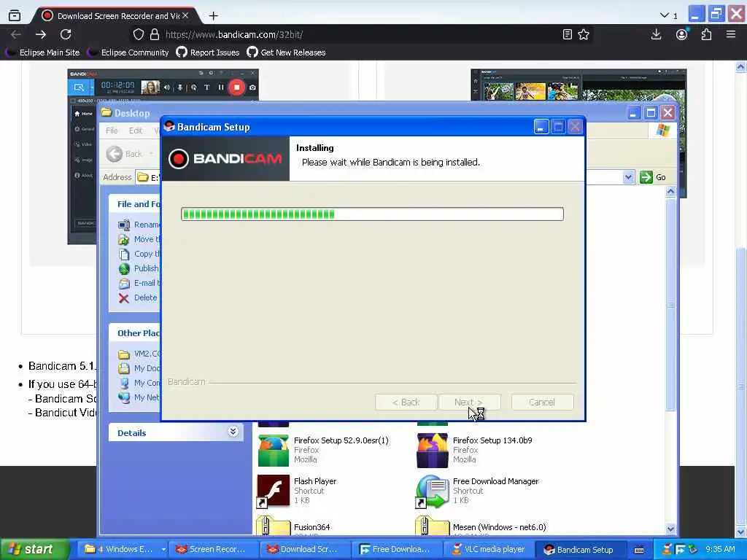747x560 pixels.
Task: Minimize the Bandicam Setup window
Action: pyautogui.click(x=541, y=127)
